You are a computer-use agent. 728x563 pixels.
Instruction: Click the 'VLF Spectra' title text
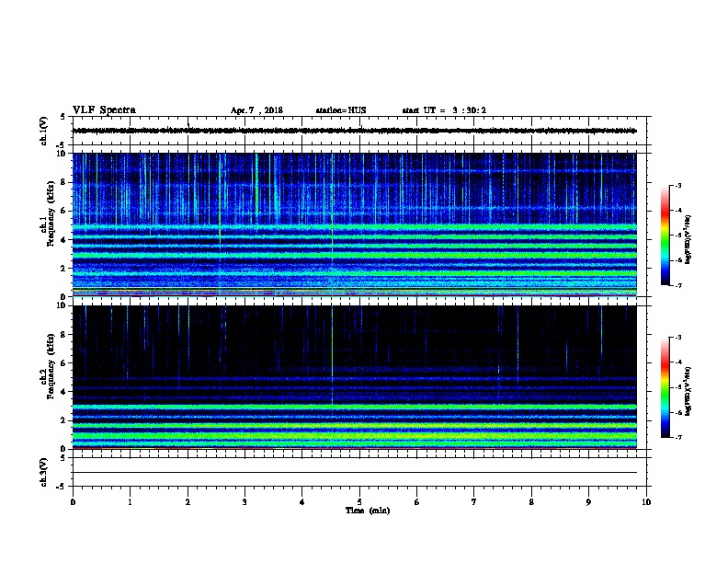click(x=104, y=110)
